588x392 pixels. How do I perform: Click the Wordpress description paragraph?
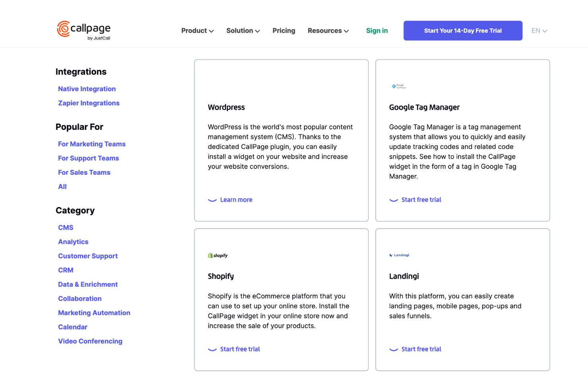point(280,147)
